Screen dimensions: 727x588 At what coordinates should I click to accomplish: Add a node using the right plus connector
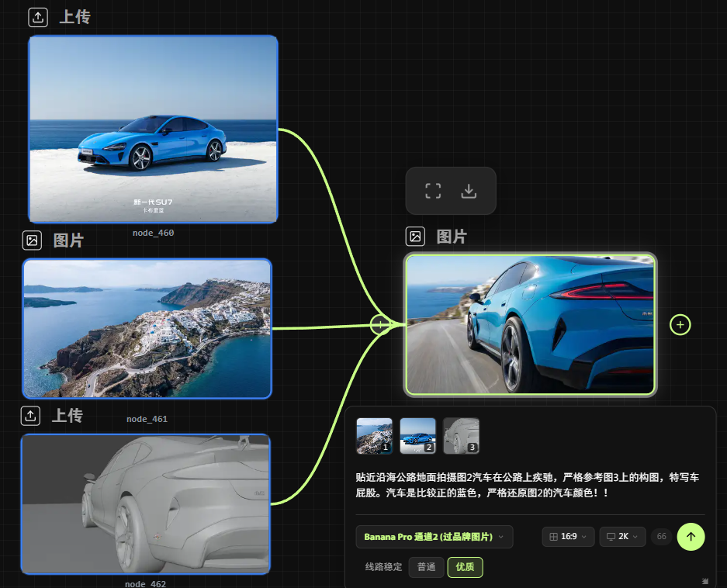coord(680,324)
